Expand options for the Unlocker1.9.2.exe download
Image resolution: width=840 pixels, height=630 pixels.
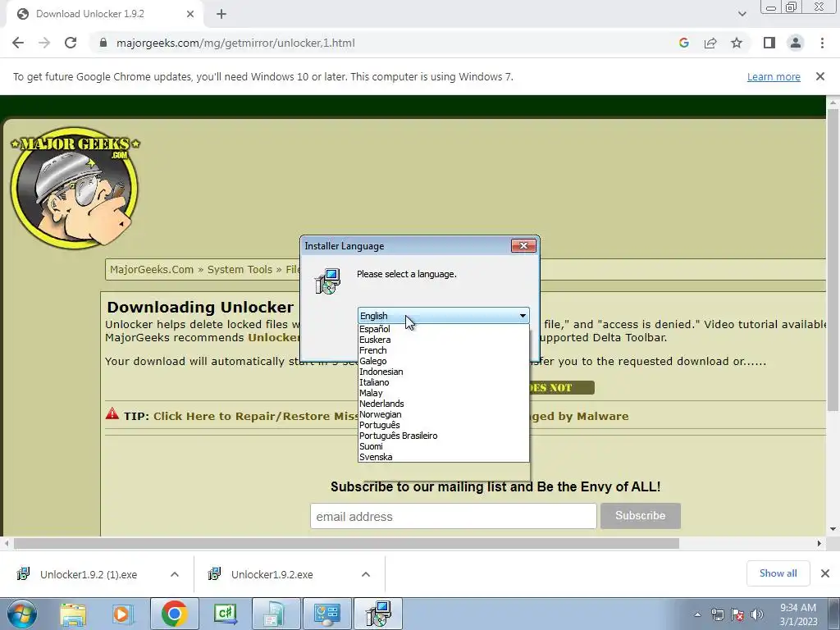click(x=366, y=574)
